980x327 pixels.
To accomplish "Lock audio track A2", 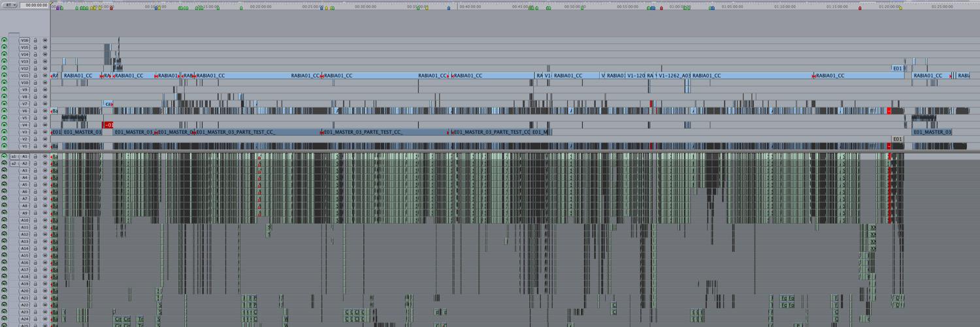I will pyautogui.click(x=36, y=164).
